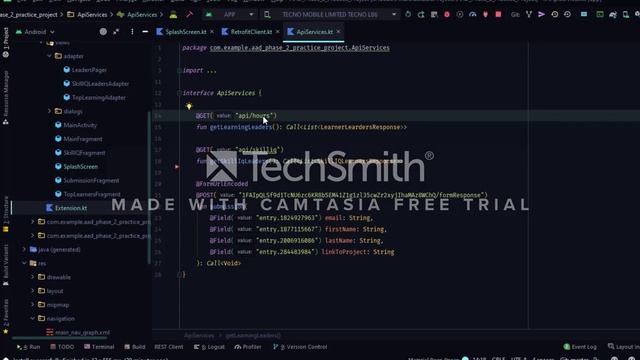Click the Apply Code Changes icon
The height and width of the screenshot is (360, 640).
434,15
